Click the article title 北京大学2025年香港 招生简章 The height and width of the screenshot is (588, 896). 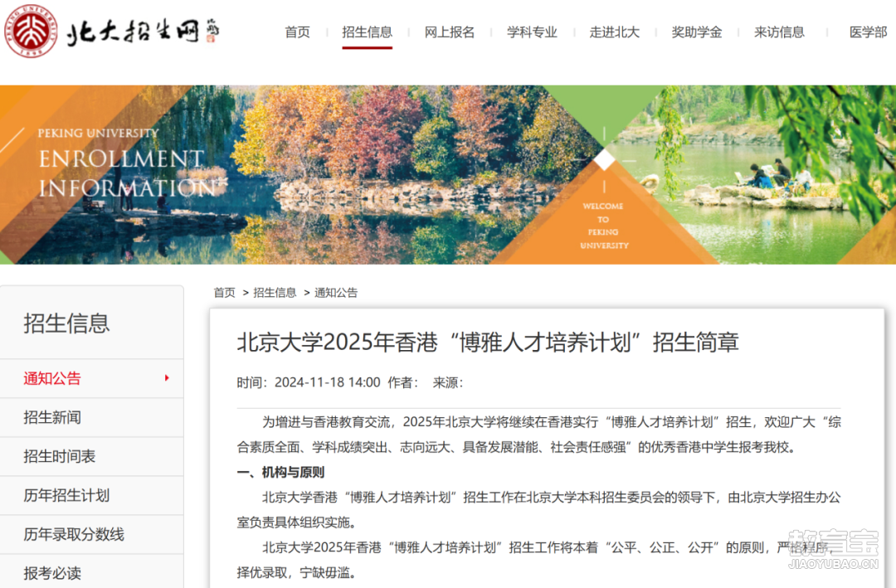pyautogui.click(x=488, y=343)
